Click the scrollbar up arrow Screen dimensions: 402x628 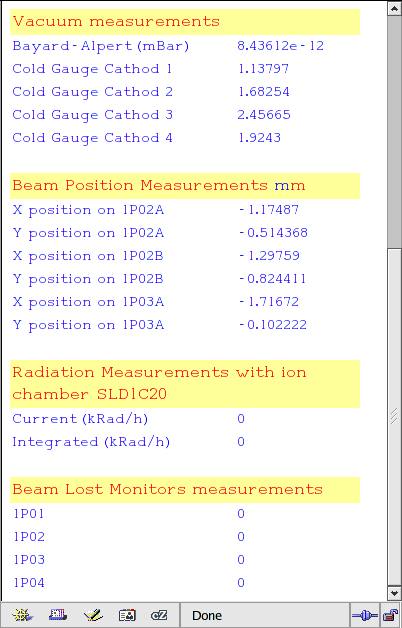click(394, 9)
